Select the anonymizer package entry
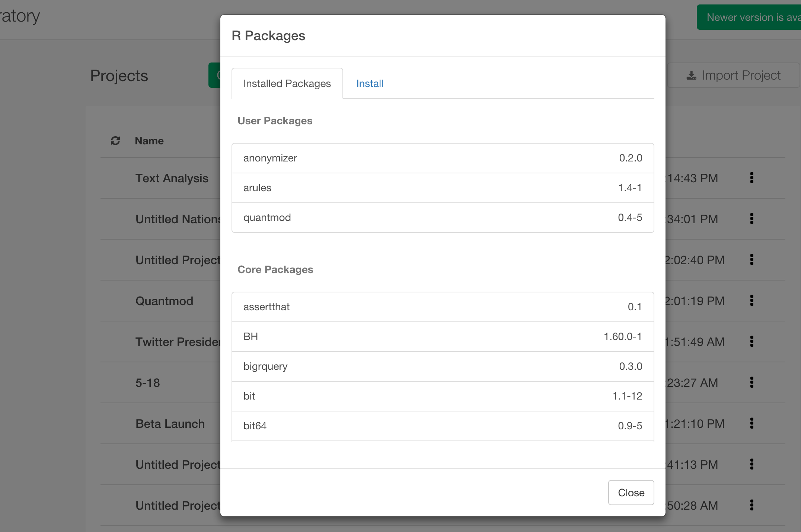This screenshot has height=532, width=801. coord(442,158)
